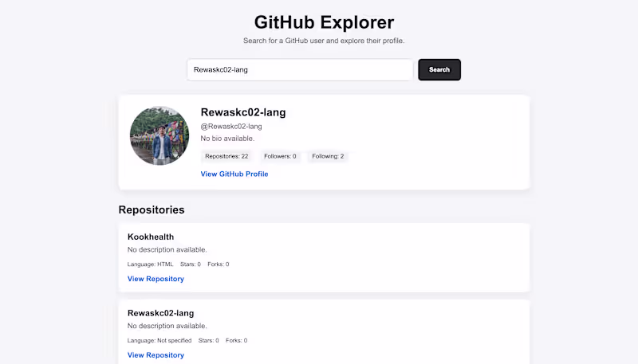Click the Followers: 0 badge
638x364 pixels.
pyautogui.click(x=281, y=156)
